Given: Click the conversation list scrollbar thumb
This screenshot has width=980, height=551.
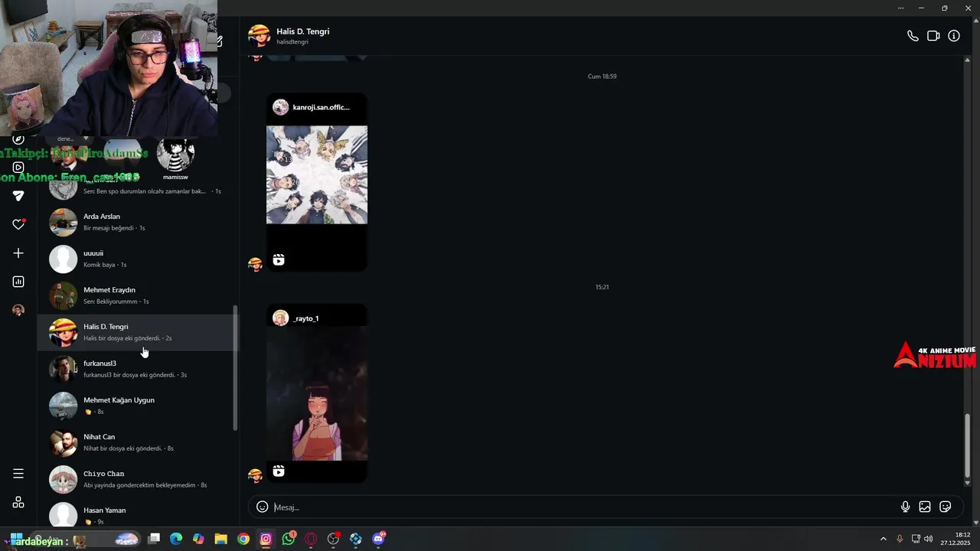Looking at the screenshot, I should pos(235,368).
